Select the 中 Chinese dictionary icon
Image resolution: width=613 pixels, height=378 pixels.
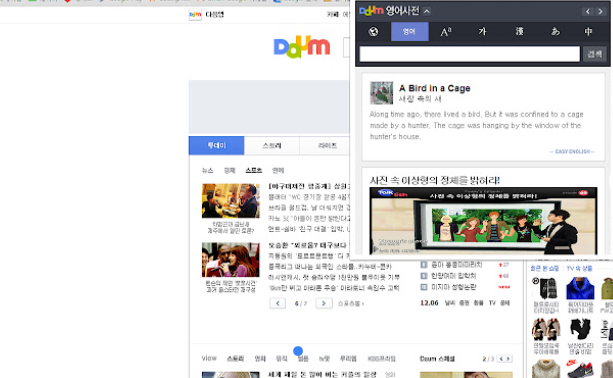point(588,31)
